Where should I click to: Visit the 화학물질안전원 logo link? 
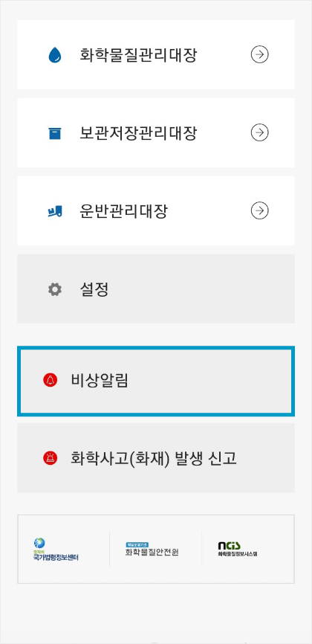(152, 549)
